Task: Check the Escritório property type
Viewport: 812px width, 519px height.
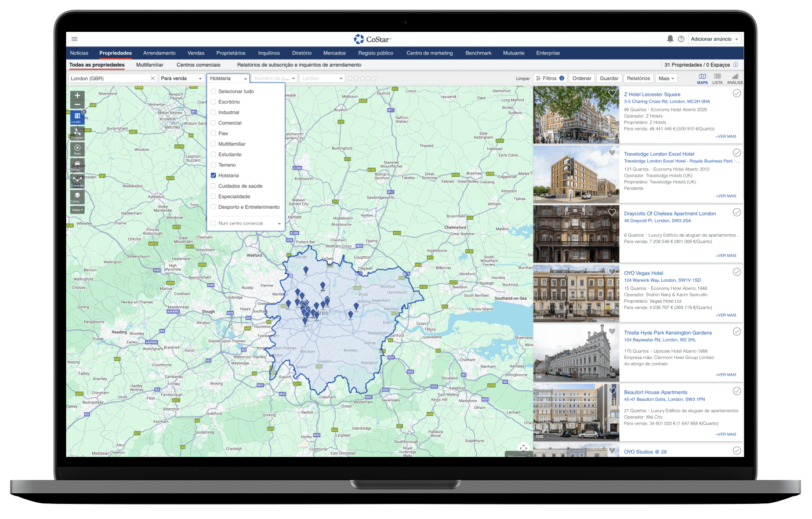Action: coord(213,102)
